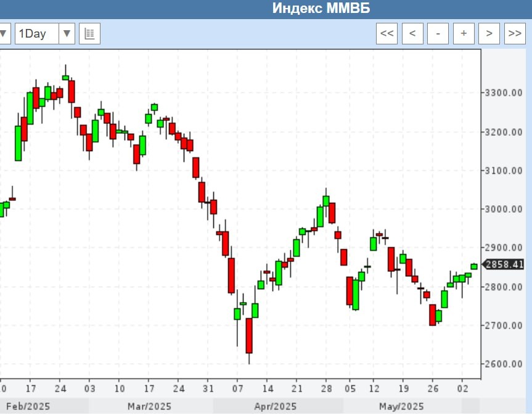Click the dropdown arrow left of 1Day
Screen dimensions: 532x418
click(4, 33)
